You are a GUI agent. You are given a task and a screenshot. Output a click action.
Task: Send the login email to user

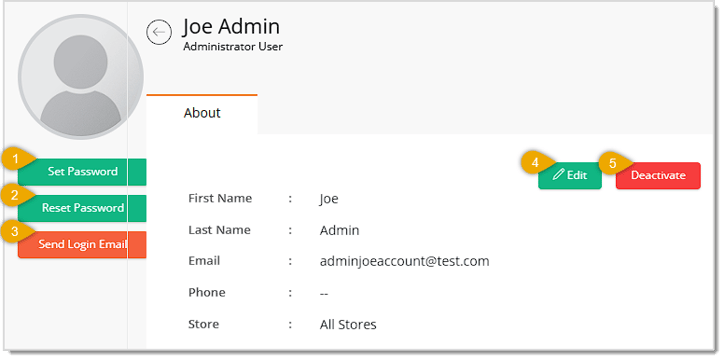[x=82, y=244]
